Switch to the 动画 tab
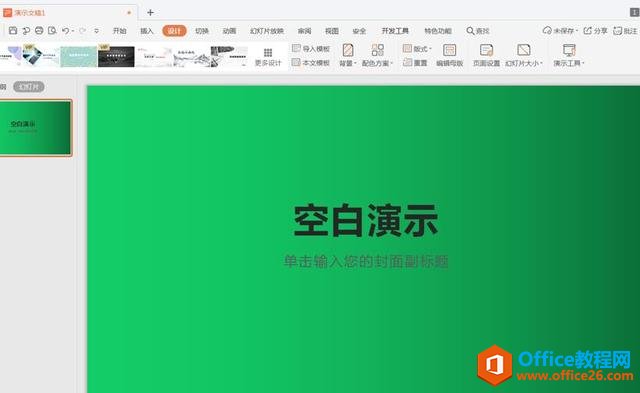This screenshot has height=393, width=640. pyautogui.click(x=229, y=31)
